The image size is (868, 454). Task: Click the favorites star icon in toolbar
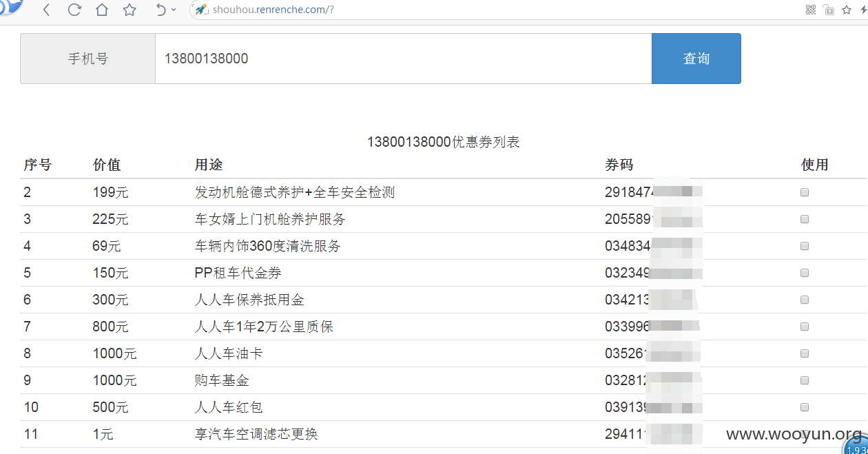point(130,10)
